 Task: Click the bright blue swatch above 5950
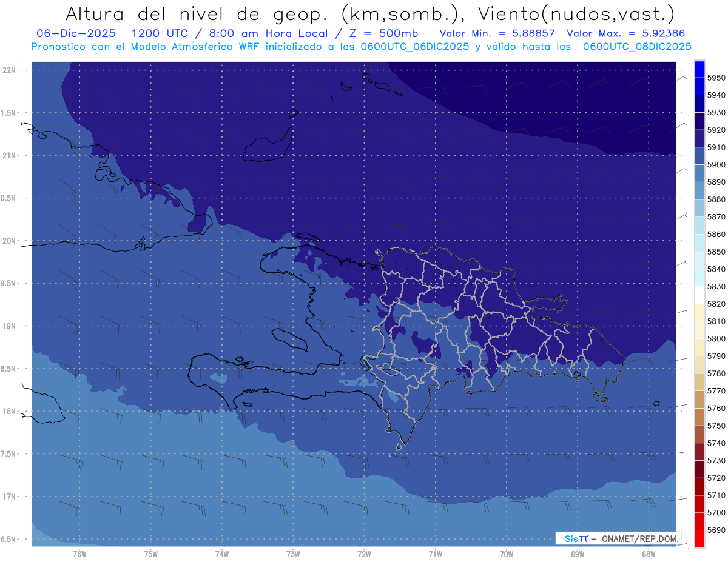pyautogui.click(x=699, y=68)
